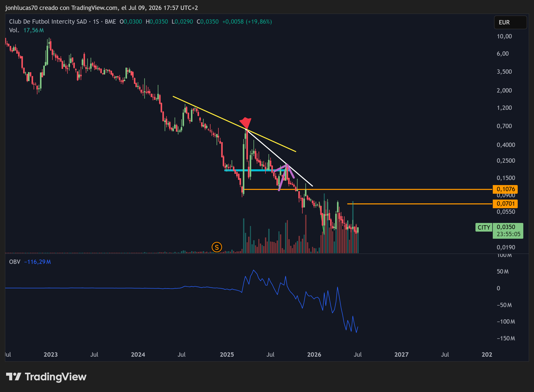The height and width of the screenshot is (392, 534).
Task: Click the green CITY ticker label
Action: coord(484,227)
